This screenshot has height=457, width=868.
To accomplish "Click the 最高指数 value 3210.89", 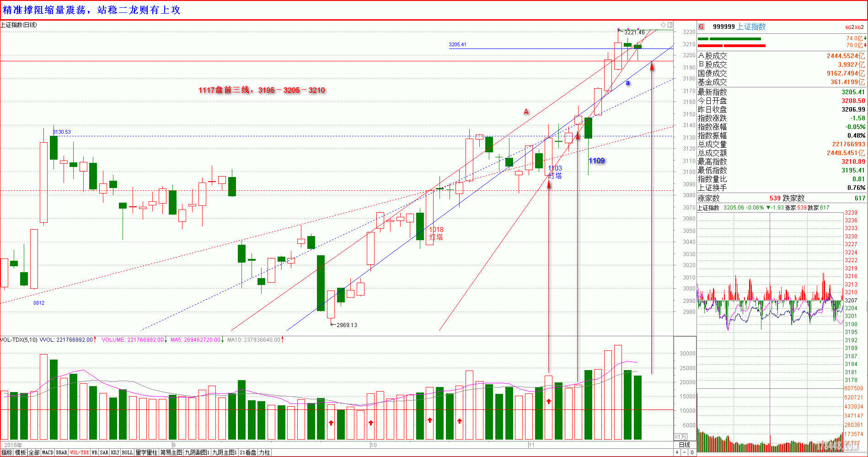I will pos(853,161).
